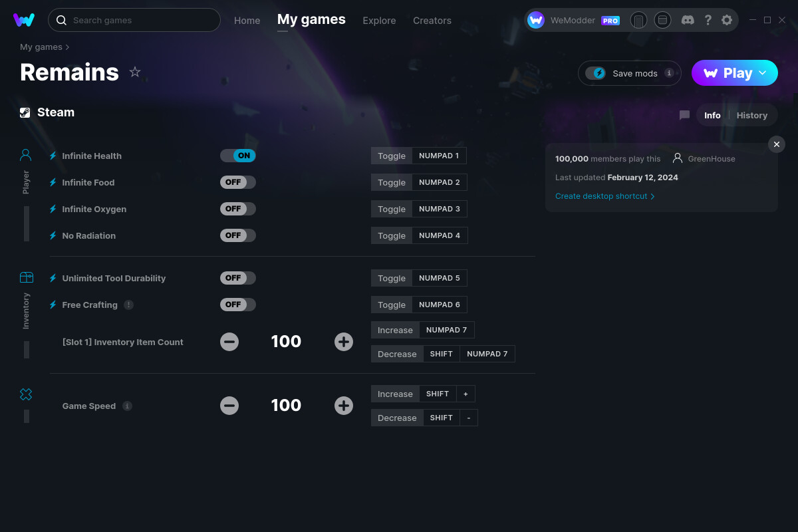Viewport: 798px width, 532px height.
Task: Switch to the History tab
Action: pyautogui.click(x=752, y=115)
